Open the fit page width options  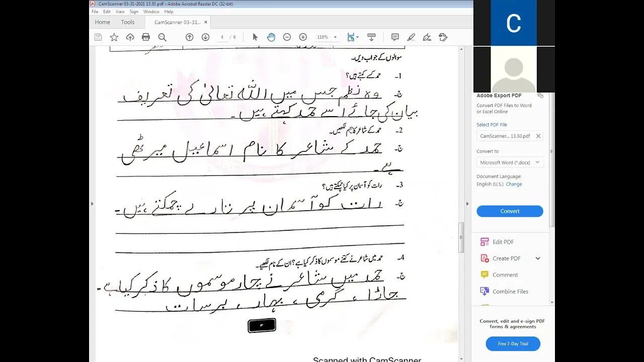353,37
